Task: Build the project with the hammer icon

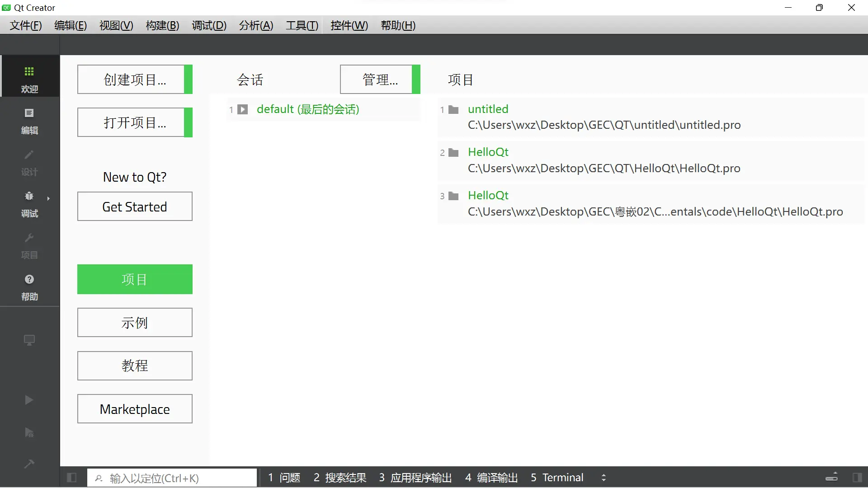Action: pos(29,464)
